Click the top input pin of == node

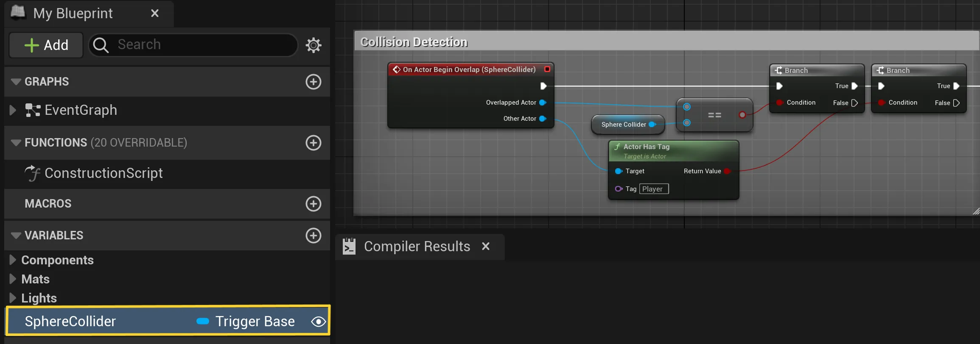(x=687, y=107)
